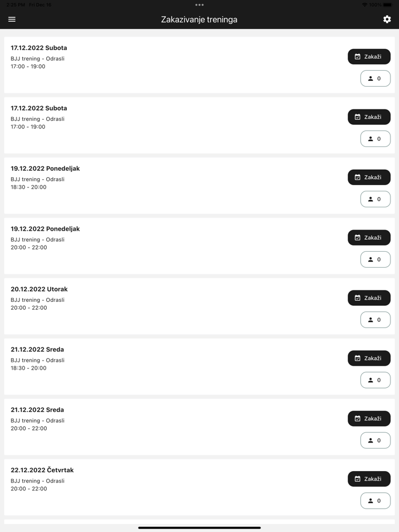Screen dimensions: 399x532
Task: View participant count for Četvrtak session
Action: click(375, 501)
